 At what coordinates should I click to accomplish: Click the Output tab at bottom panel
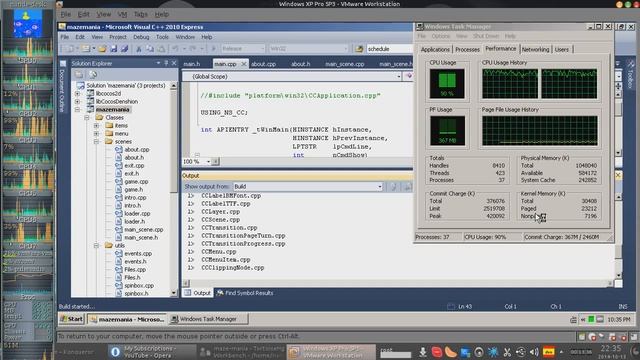point(198,293)
